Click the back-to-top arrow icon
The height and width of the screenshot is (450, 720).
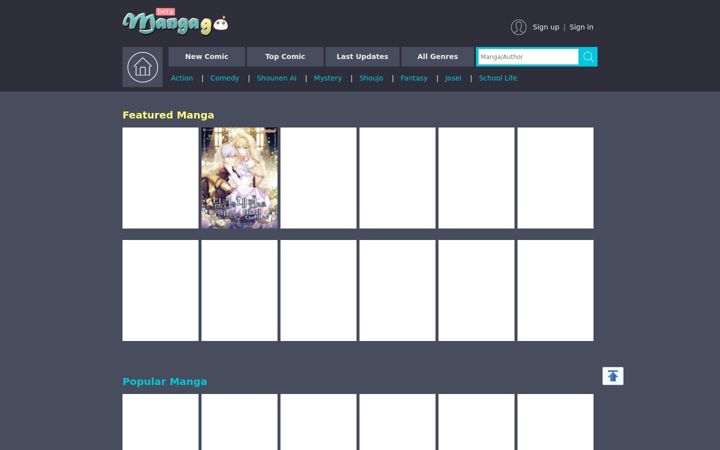pyautogui.click(x=613, y=376)
